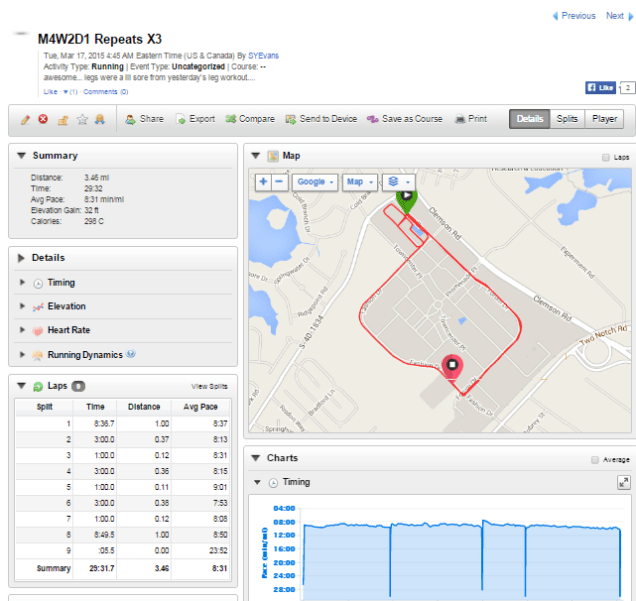Open the View Splits link

click(x=209, y=386)
